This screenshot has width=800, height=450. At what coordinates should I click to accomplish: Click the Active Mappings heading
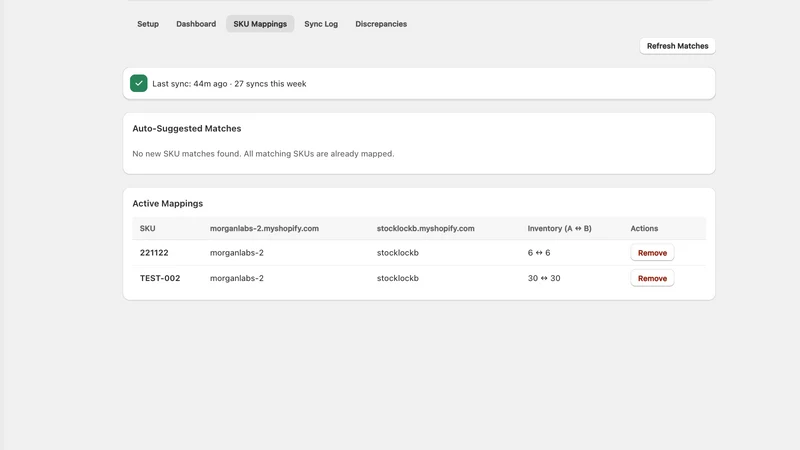coord(167,204)
